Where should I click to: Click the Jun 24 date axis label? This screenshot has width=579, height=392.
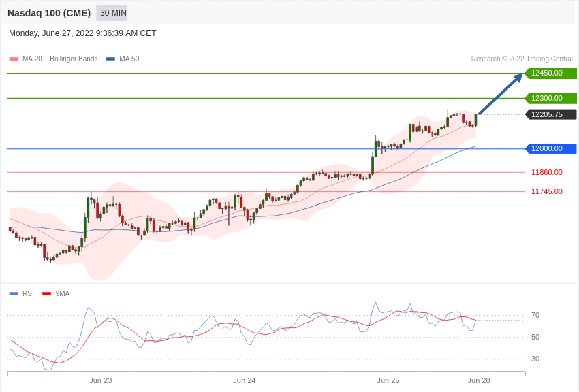[x=245, y=380]
